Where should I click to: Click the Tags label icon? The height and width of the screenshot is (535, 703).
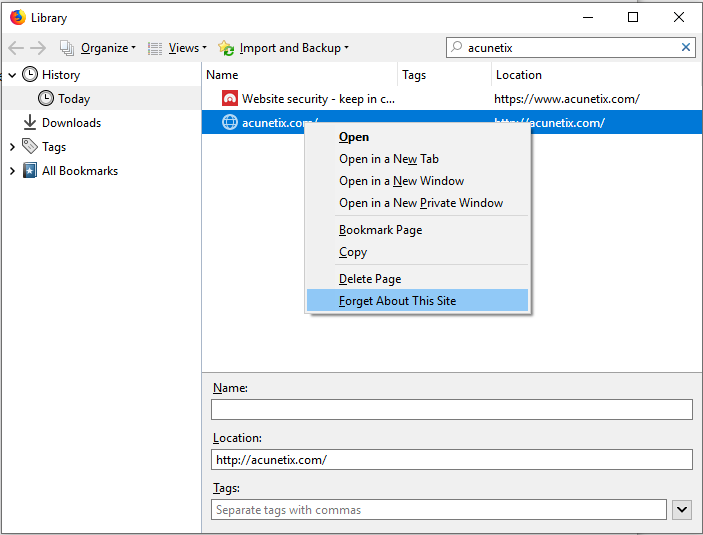coord(30,146)
